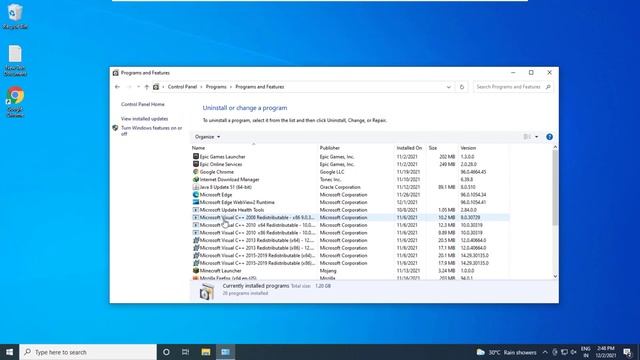This screenshot has width=640, height=360.
Task: Click the scrollbar down arrow
Action: [555, 276]
